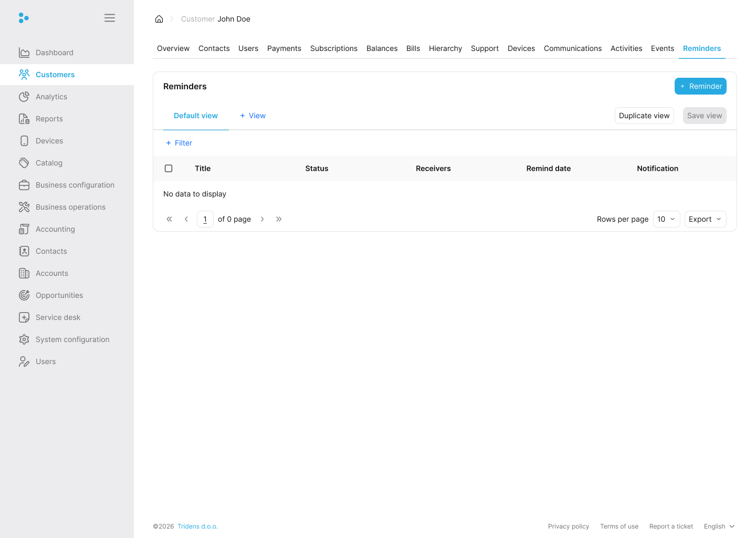Go to the last page arrow
This screenshot has width=756, height=538.
pos(279,219)
